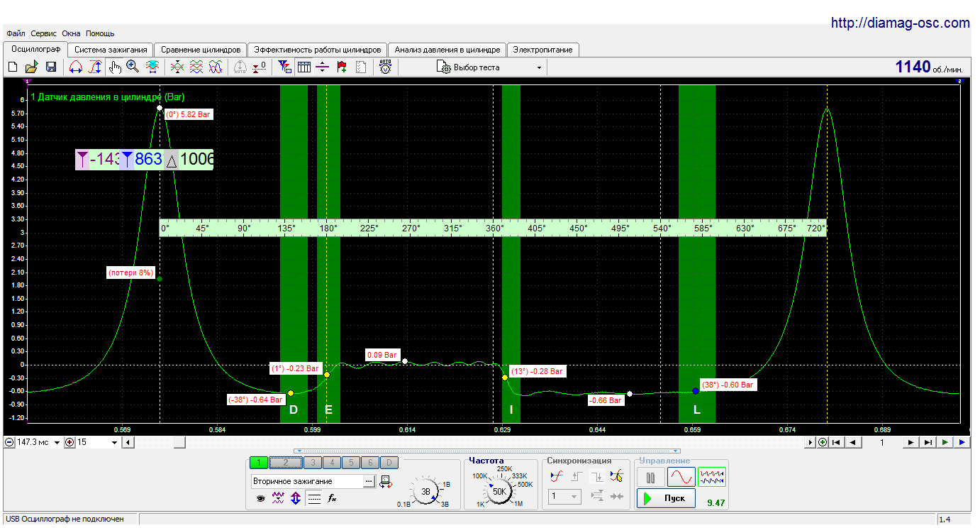Screen dimensions: 980x528
Task: Toggle channel 6 button
Action: (369, 463)
